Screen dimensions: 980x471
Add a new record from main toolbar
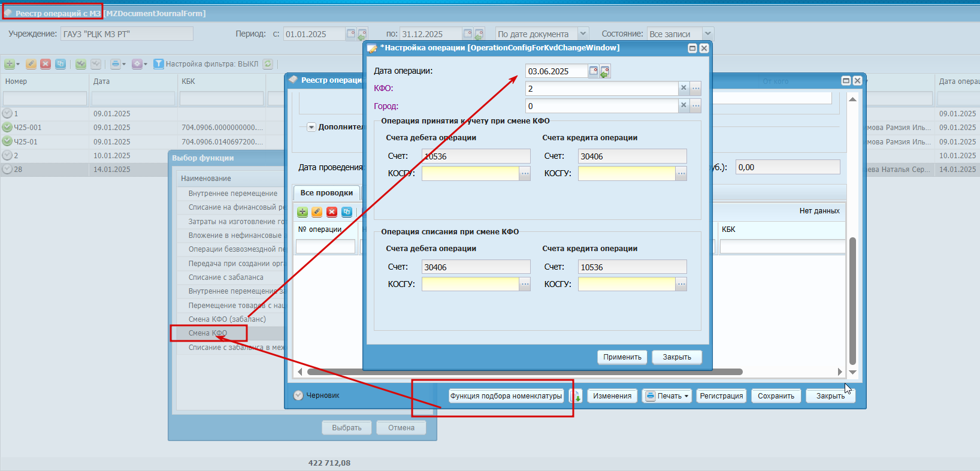pos(10,64)
